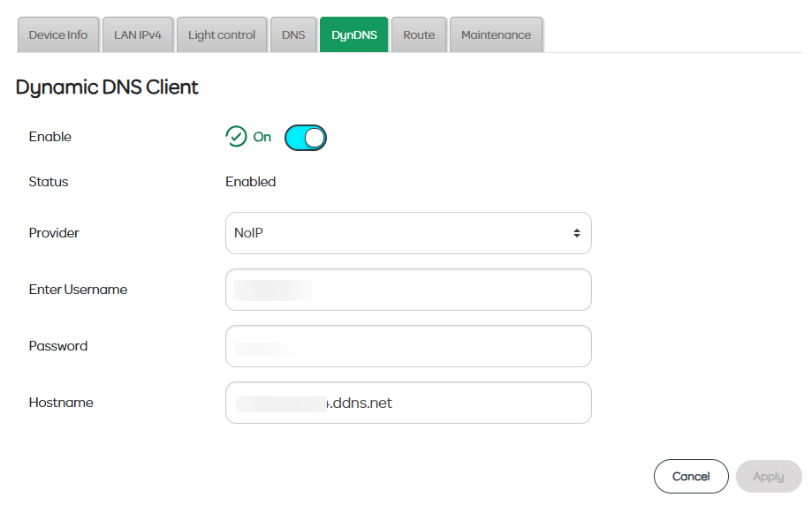Switch to the LAN IPv4 tab
This screenshot has width=812, height=505.
pos(138,35)
